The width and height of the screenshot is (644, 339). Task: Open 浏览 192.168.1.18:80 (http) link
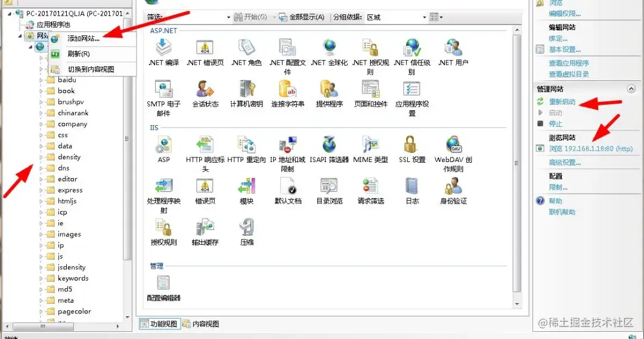pyautogui.click(x=590, y=148)
